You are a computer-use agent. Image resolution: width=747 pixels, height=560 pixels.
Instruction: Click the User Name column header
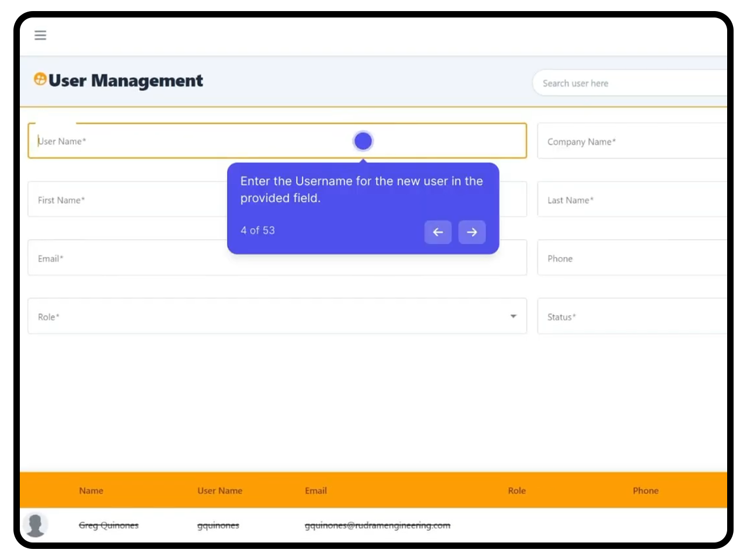(x=220, y=491)
